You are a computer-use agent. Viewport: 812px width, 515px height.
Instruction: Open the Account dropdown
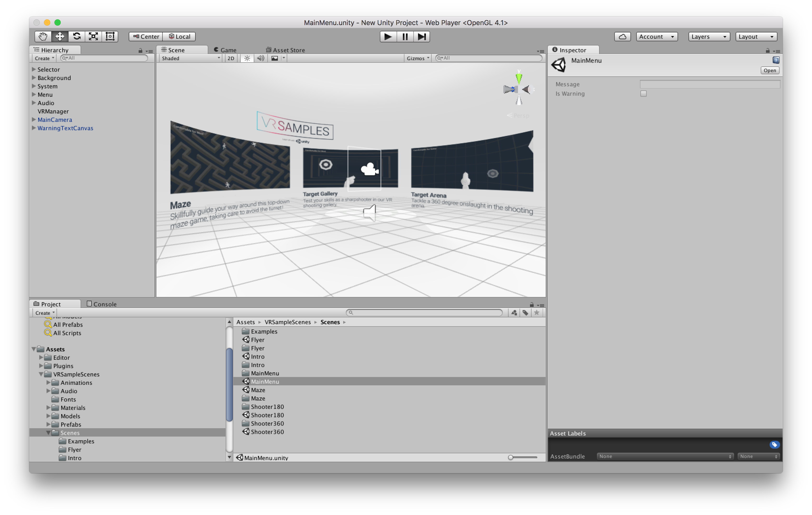pyautogui.click(x=657, y=36)
